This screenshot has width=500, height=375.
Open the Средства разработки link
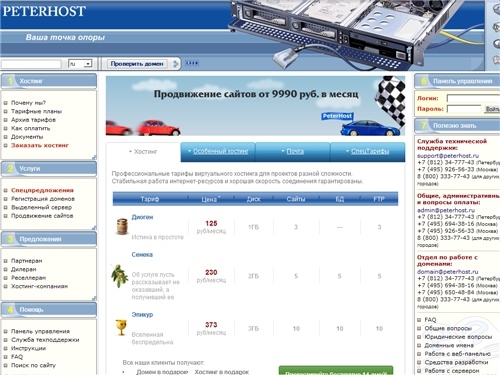click(456, 362)
